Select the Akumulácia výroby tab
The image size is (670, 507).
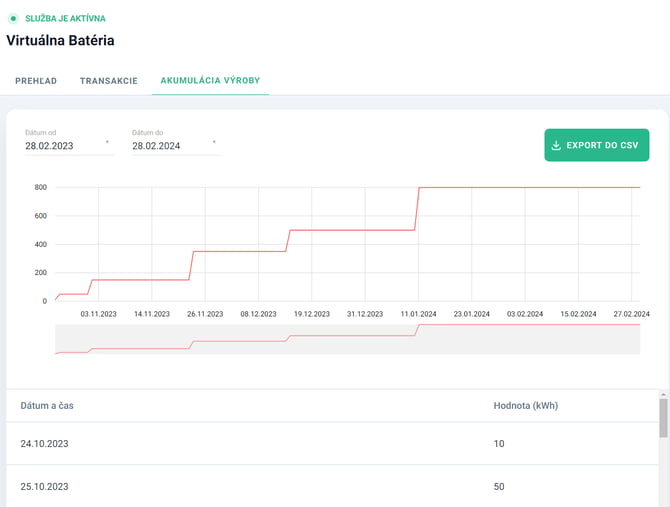[x=210, y=80]
